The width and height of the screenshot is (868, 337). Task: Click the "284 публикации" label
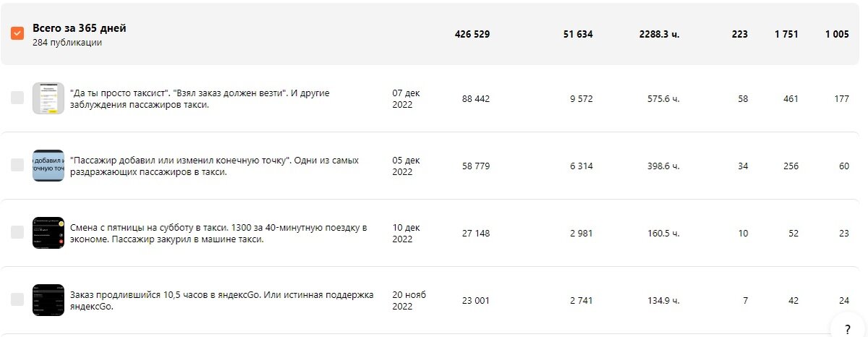click(x=67, y=43)
